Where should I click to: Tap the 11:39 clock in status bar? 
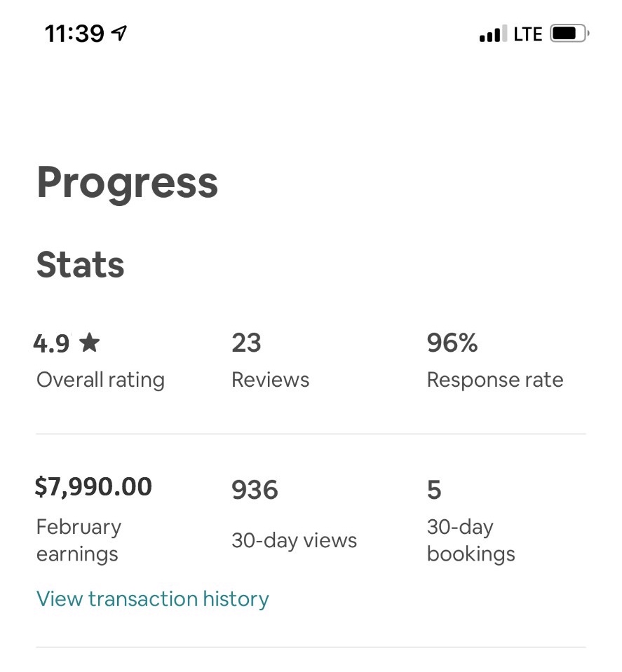tap(74, 34)
